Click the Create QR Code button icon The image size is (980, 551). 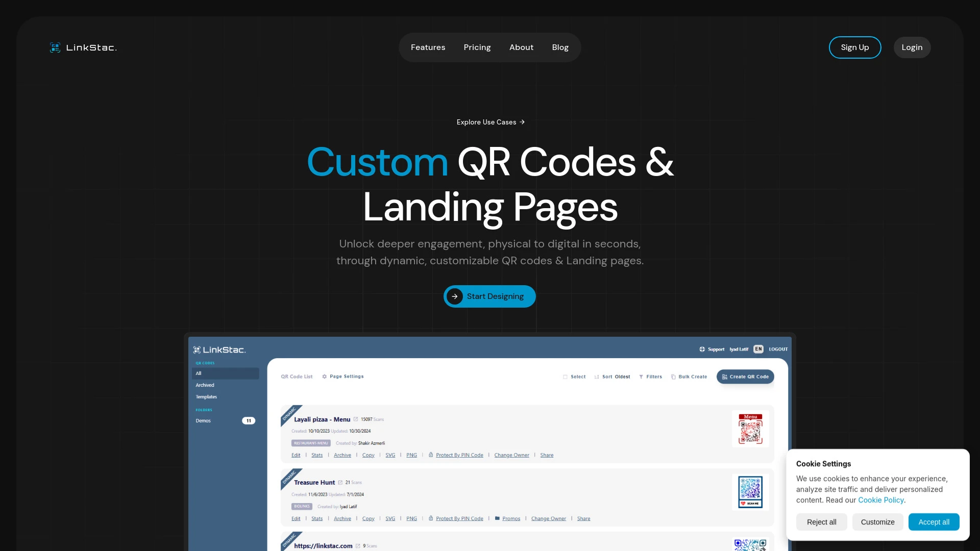725,377
